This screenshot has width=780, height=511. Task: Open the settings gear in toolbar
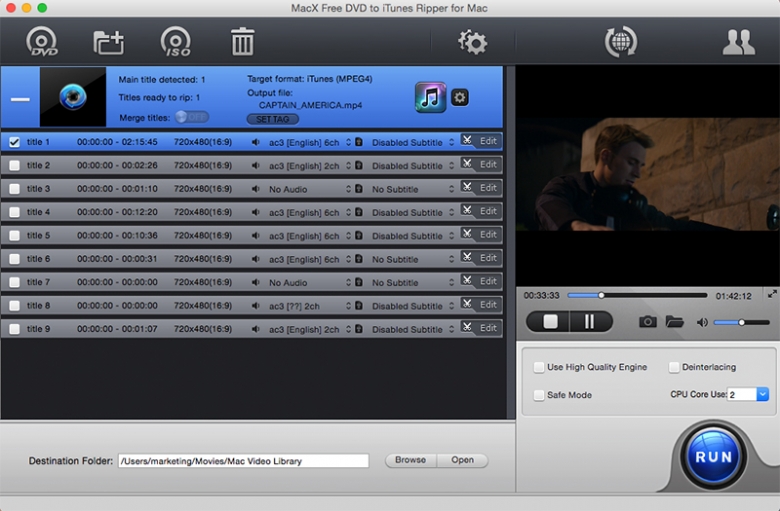tap(471, 42)
